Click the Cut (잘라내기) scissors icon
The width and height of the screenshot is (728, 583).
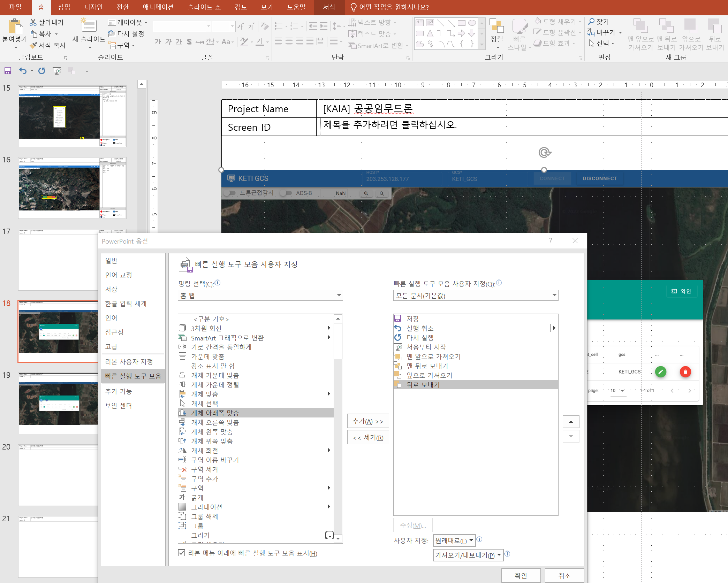point(33,22)
